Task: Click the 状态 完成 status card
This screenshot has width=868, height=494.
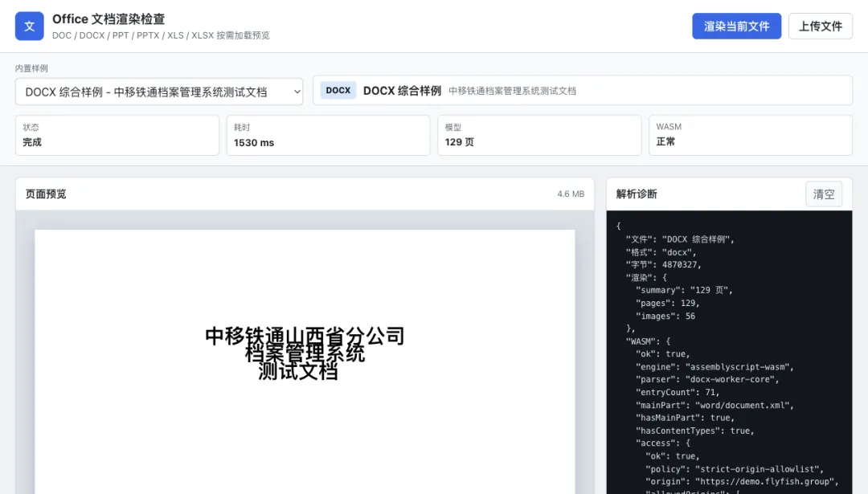Action: tap(117, 135)
